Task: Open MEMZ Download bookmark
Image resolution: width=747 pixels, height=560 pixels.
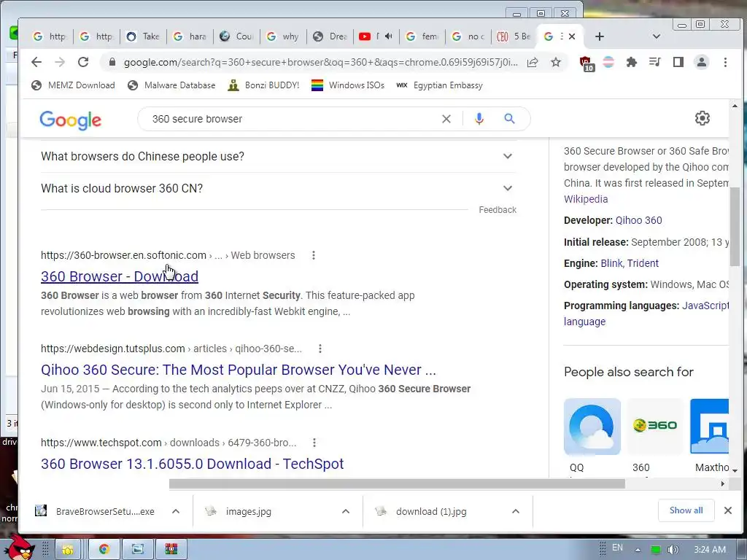Action: click(x=74, y=85)
